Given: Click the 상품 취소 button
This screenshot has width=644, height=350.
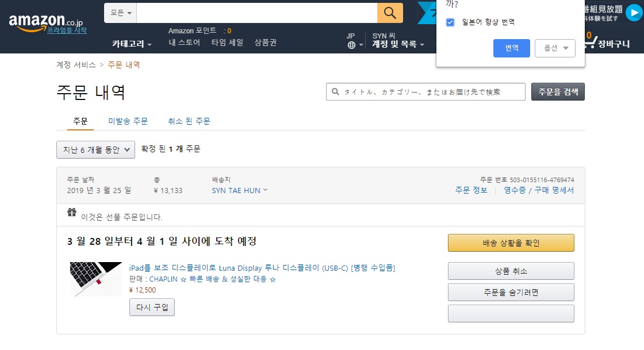Looking at the screenshot, I should (511, 271).
